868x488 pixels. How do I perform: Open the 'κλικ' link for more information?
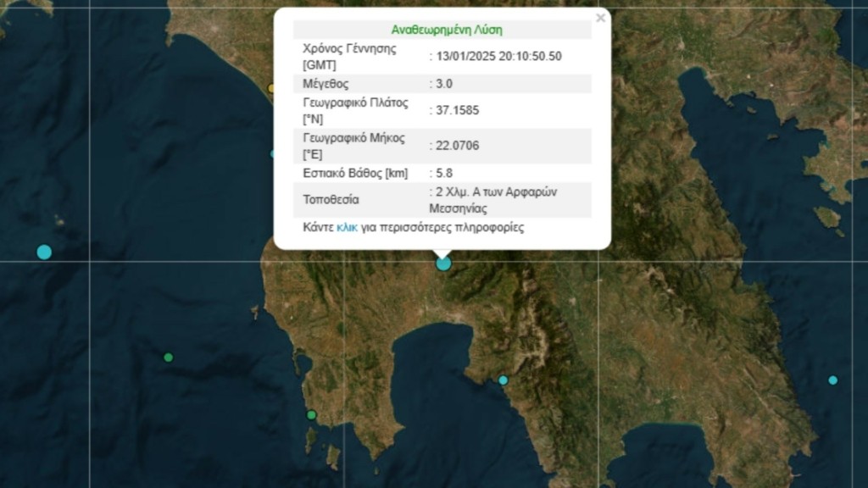[347, 228]
